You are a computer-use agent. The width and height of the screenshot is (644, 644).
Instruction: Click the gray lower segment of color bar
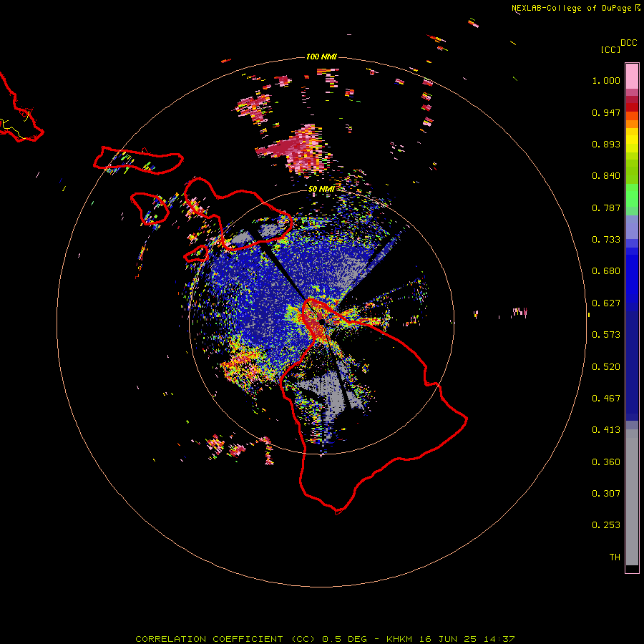(632, 497)
